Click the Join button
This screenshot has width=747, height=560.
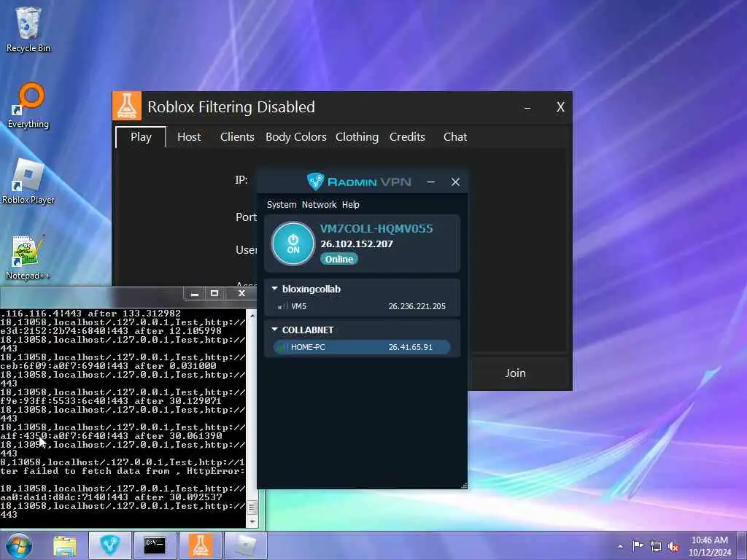coord(516,373)
